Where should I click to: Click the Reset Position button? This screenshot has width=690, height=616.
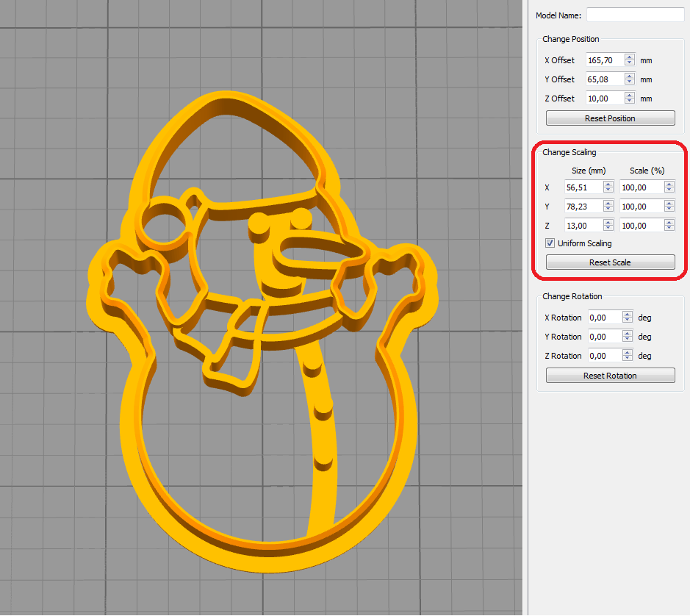click(x=610, y=118)
